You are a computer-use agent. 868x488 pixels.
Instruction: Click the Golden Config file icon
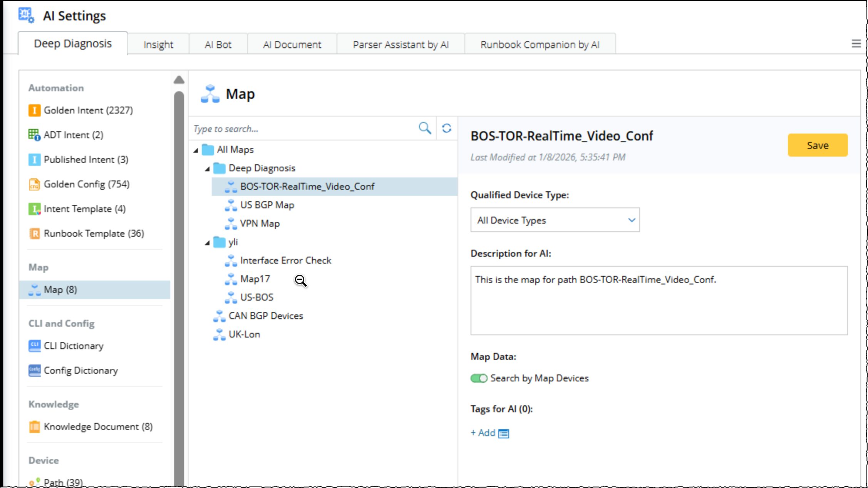pos(34,184)
